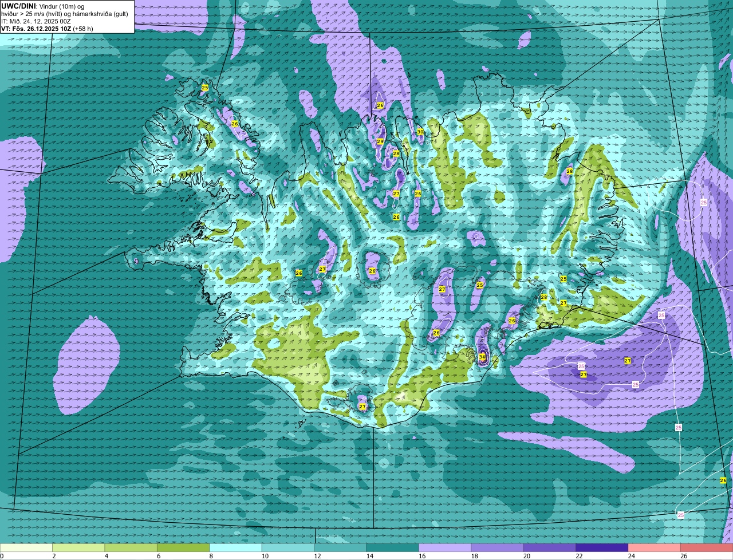The image size is (733, 560).
Task: Pick the 8–10 m/s light cyan legend swatch
Action: click(236, 547)
